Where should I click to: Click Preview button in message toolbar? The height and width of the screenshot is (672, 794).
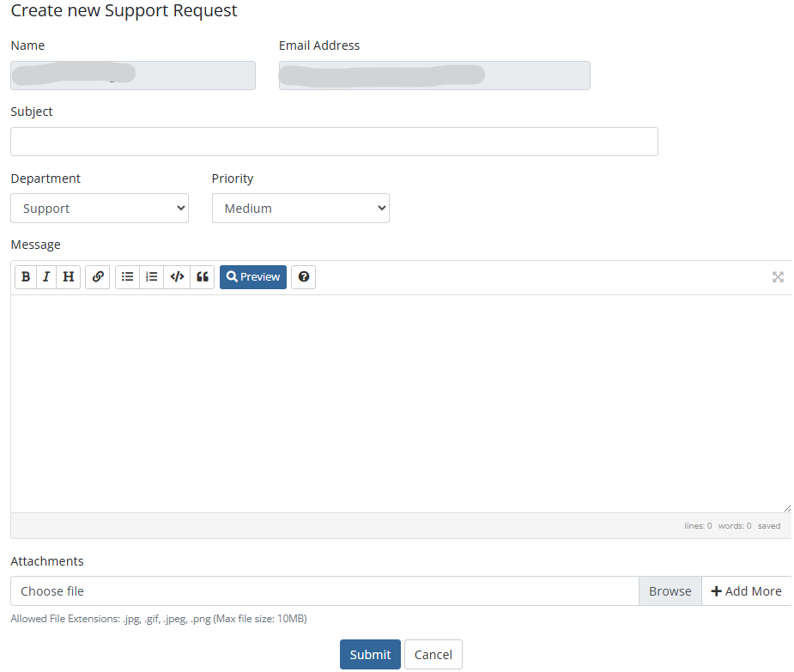click(253, 277)
